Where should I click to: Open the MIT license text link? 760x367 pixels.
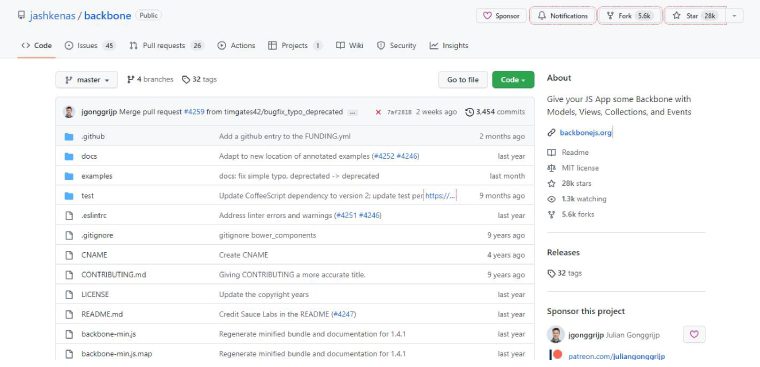580,168
